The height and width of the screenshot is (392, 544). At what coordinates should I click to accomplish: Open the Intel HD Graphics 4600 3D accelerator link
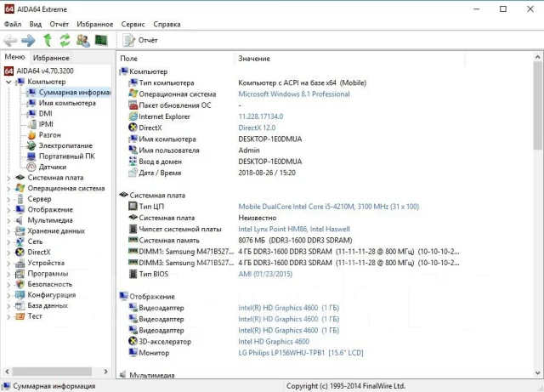274,342
